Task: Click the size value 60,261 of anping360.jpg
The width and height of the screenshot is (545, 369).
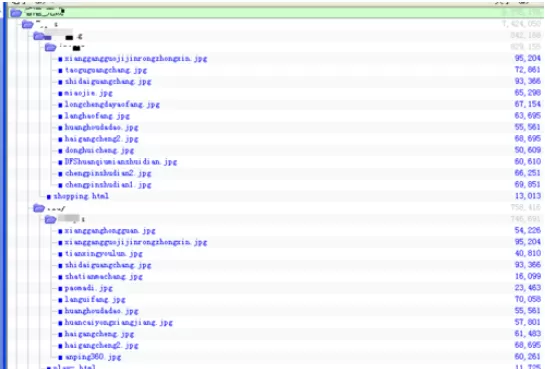Action: coord(528,356)
